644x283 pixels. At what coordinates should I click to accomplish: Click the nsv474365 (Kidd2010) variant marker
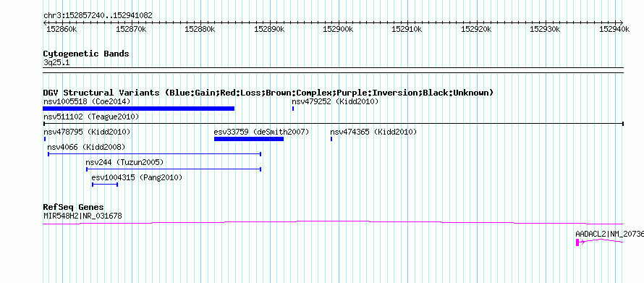click(x=331, y=139)
